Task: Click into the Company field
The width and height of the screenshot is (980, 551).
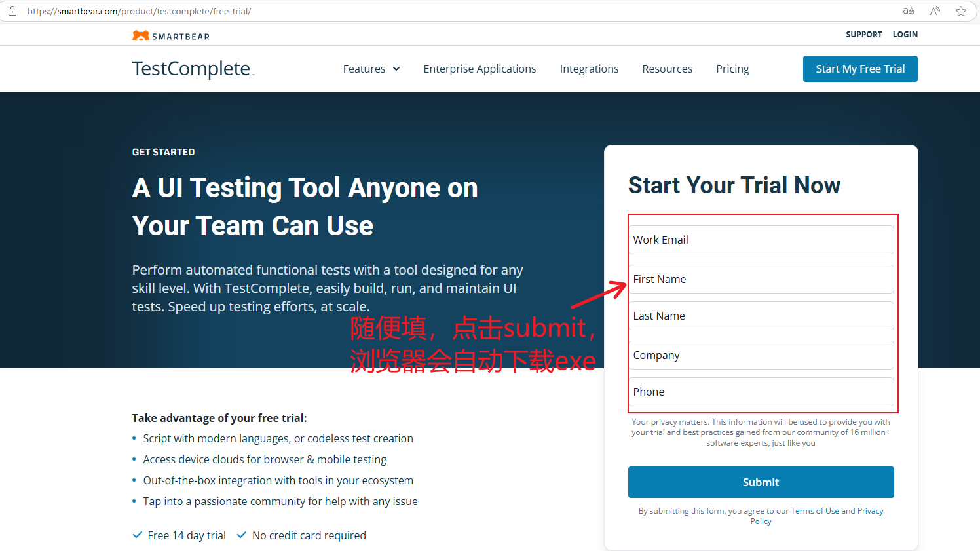Action: 761,355
